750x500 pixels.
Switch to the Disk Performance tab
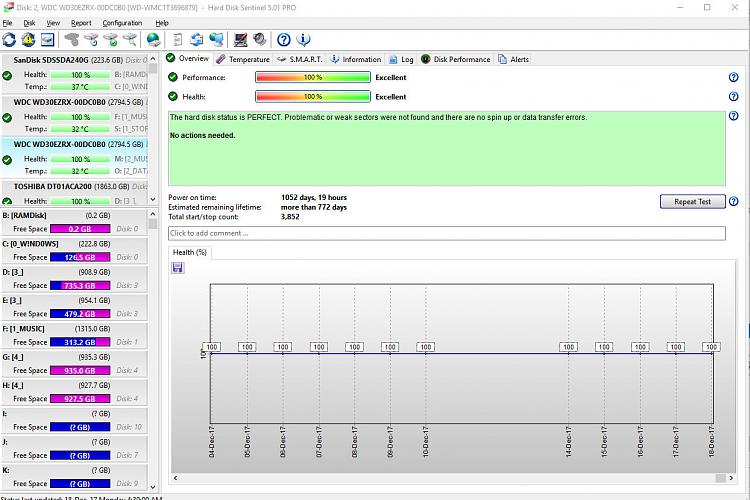(456, 59)
